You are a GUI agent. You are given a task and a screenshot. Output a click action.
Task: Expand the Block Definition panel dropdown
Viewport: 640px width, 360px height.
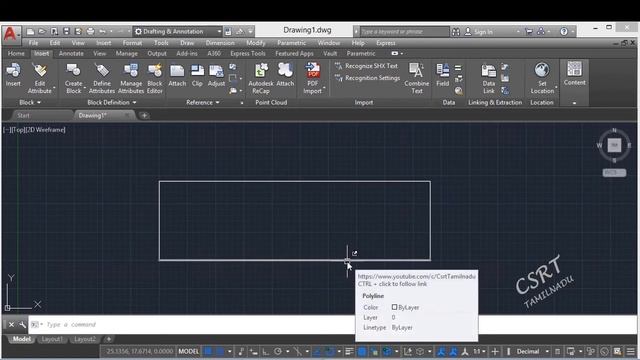(x=111, y=102)
